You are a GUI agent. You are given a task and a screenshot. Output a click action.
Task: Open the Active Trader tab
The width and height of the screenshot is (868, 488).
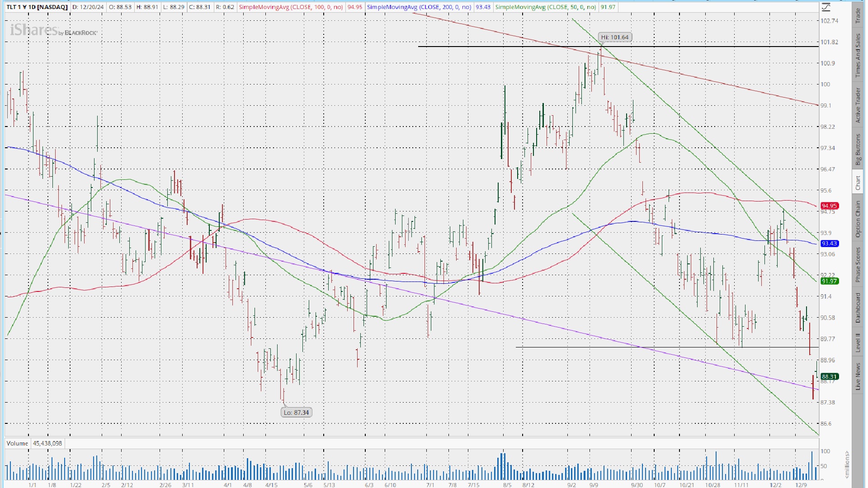[x=858, y=105]
